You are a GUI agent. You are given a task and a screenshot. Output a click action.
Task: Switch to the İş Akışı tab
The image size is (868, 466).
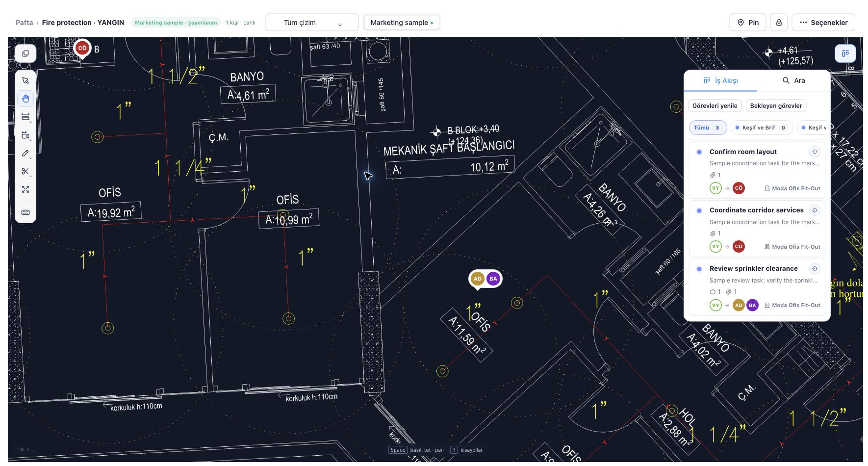pyautogui.click(x=720, y=80)
